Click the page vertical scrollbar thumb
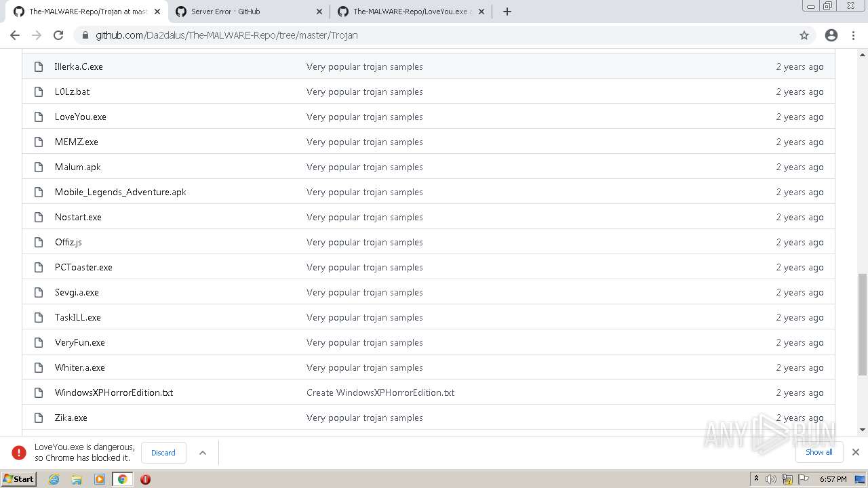This screenshot has height=488, width=868. tap(863, 324)
